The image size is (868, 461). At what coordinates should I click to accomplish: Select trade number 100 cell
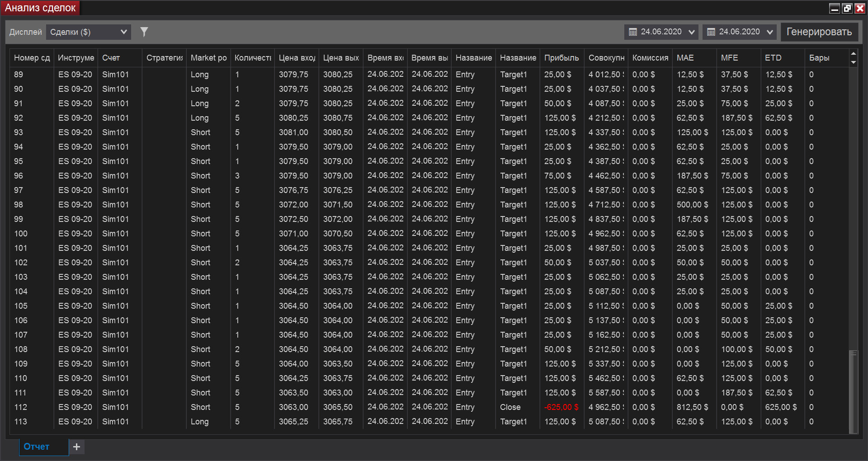click(x=21, y=234)
